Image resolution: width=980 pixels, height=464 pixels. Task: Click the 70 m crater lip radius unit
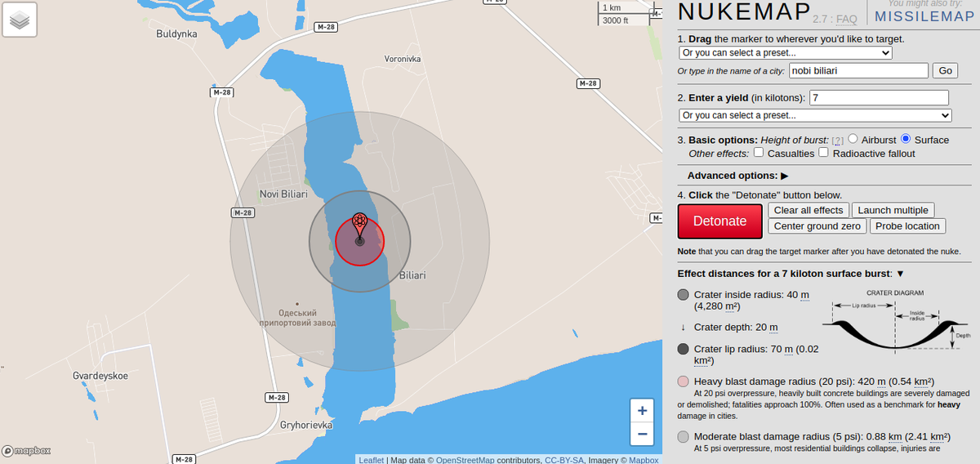(x=789, y=349)
